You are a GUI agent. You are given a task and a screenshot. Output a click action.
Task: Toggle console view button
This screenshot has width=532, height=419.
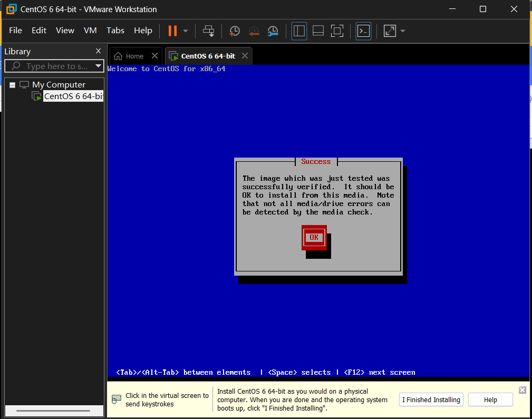363,31
